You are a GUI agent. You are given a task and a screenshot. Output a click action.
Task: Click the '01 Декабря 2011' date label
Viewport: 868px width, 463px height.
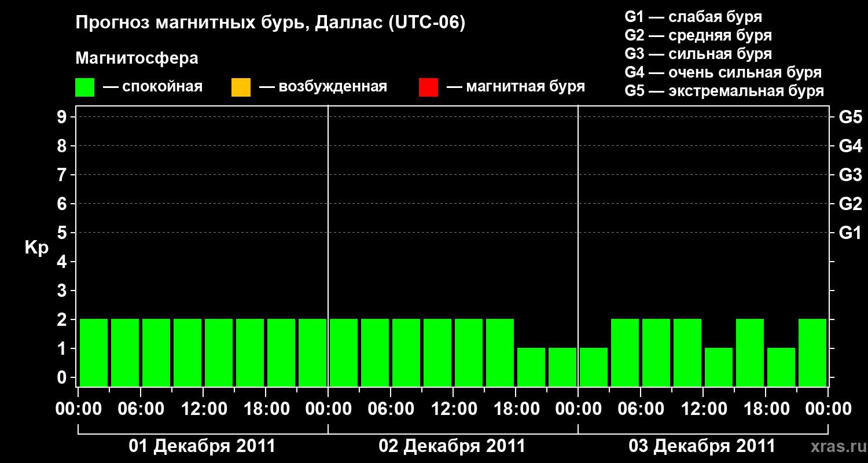point(202,446)
